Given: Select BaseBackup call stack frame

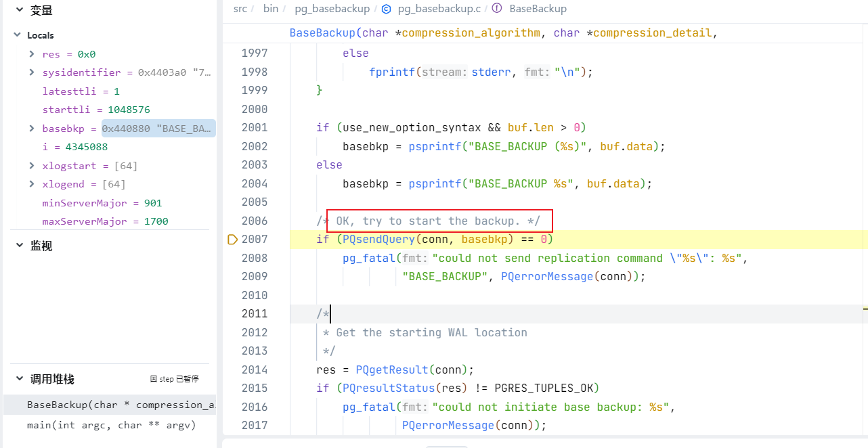Looking at the screenshot, I should click(x=110, y=405).
